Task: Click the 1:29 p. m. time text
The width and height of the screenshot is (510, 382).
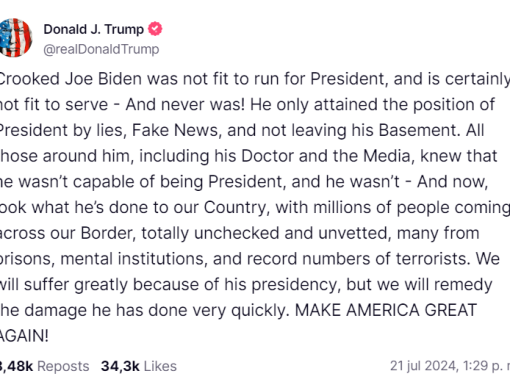Action: pyautogui.click(x=486, y=366)
